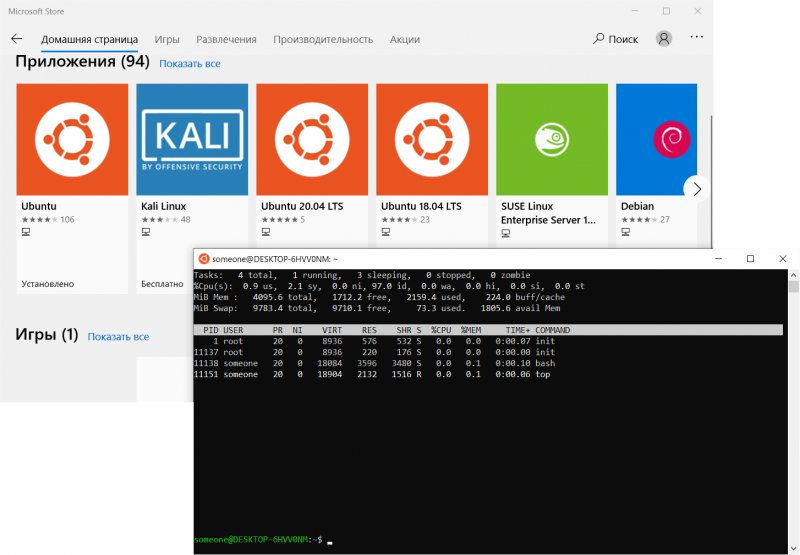Click Показать все next to Игры
Viewport: 800px width, 555px height.
(118, 337)
